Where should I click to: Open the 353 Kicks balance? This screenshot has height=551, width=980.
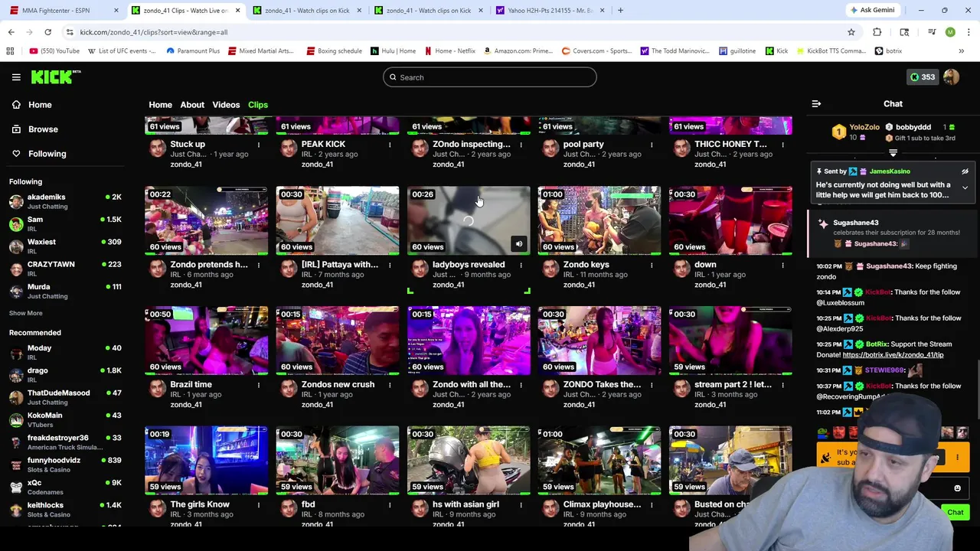pos(922,77)
